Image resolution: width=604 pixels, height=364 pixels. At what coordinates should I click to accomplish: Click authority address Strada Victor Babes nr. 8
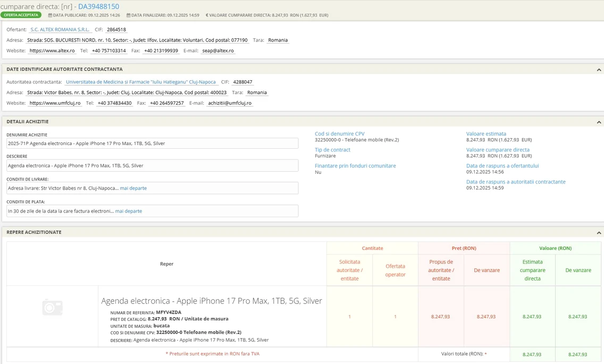click(x=127, y=92)
